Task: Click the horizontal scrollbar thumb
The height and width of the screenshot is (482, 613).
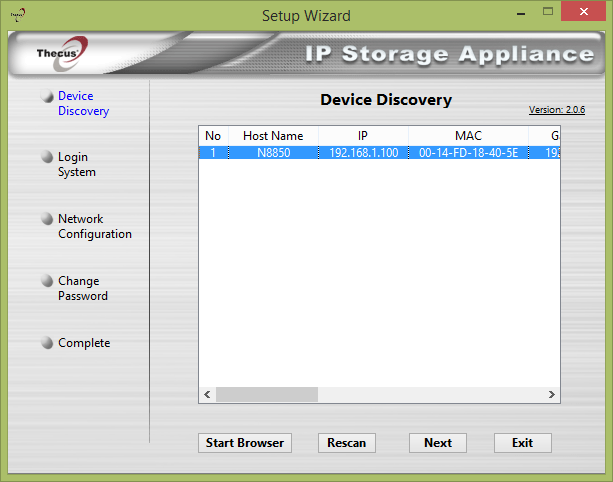Action: [x=267, y=394]
